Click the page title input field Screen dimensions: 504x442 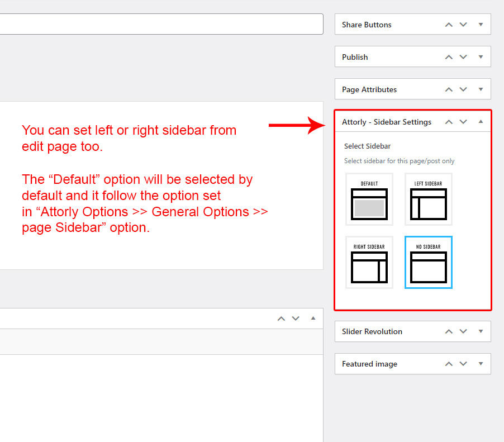(x=161, y=24)
